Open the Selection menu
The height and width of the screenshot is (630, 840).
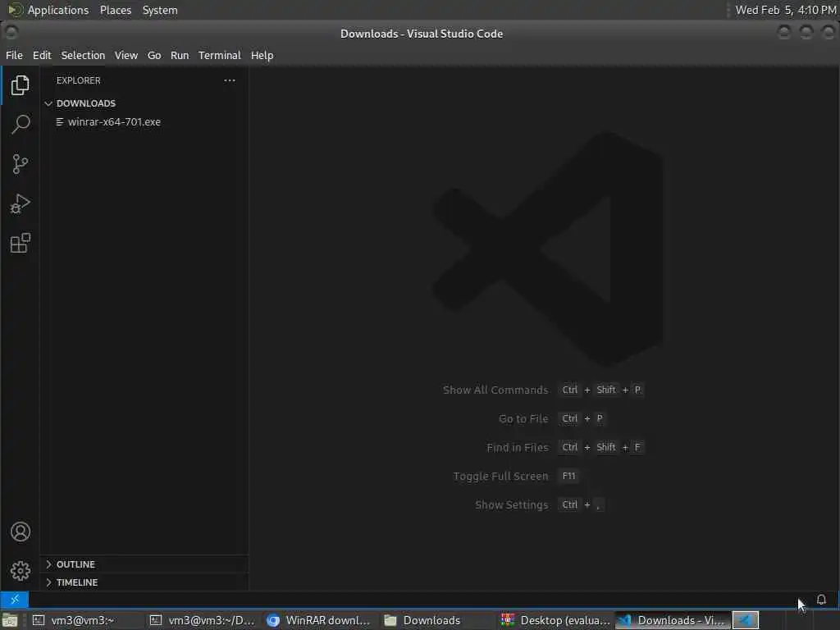coord(83,55)
